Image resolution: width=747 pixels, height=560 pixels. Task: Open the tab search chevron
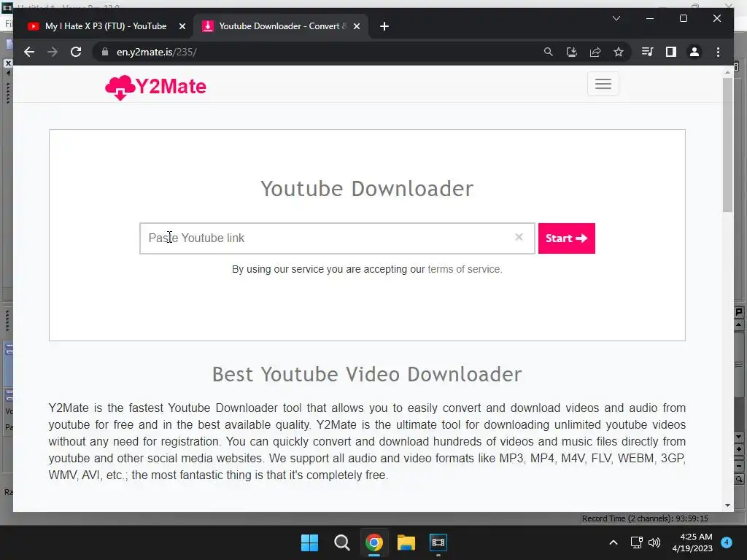616,18
